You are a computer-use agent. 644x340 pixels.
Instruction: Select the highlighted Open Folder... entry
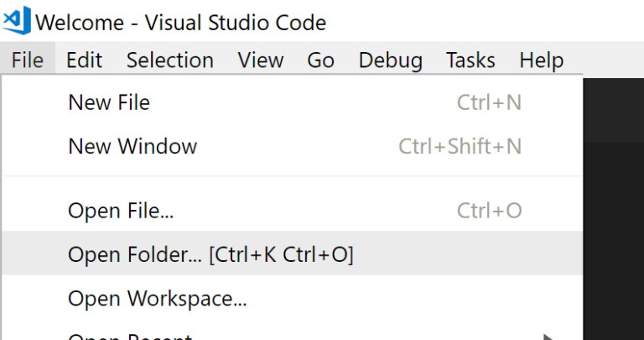(210, 254)
